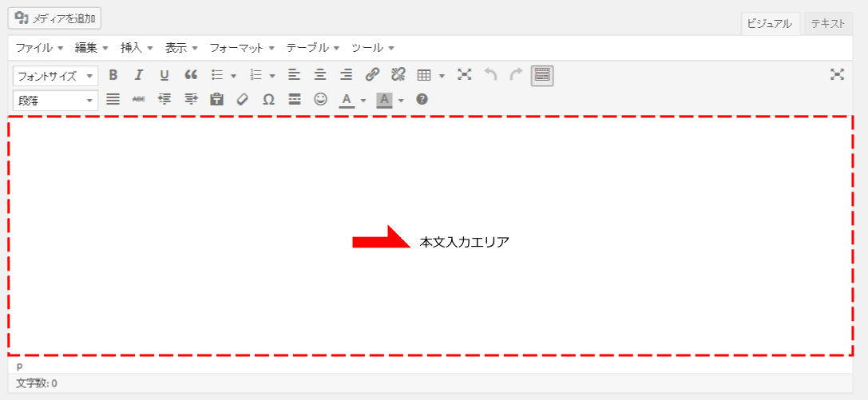Switch to the テキスト tab

(828, 24)
